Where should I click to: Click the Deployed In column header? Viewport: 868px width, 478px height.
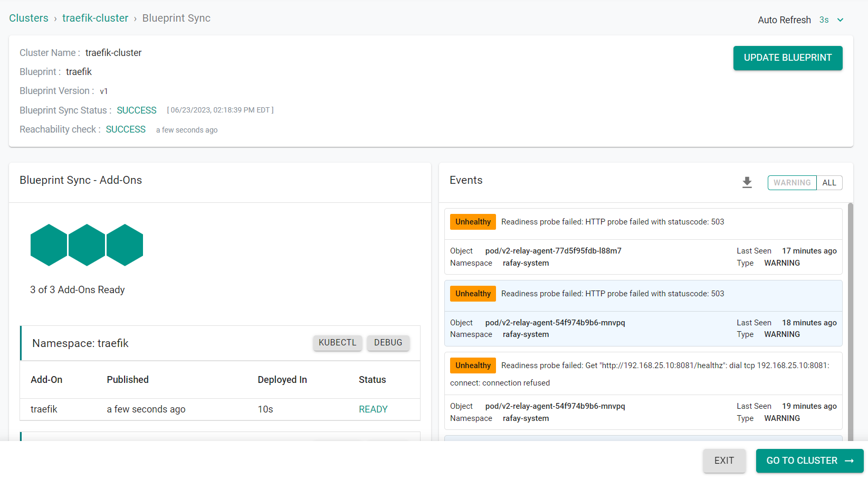pyautogui.click(x=282, y=380)
